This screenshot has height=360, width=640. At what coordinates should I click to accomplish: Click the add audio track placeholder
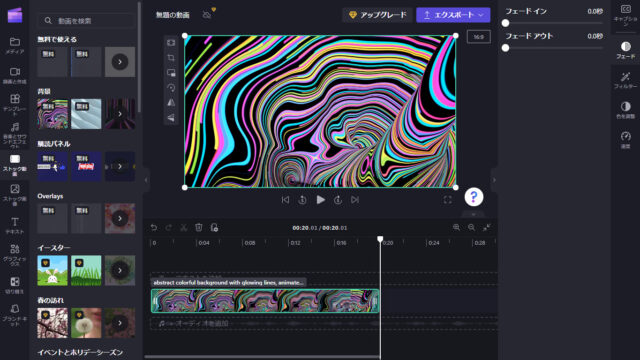click(x=324, y=324)
